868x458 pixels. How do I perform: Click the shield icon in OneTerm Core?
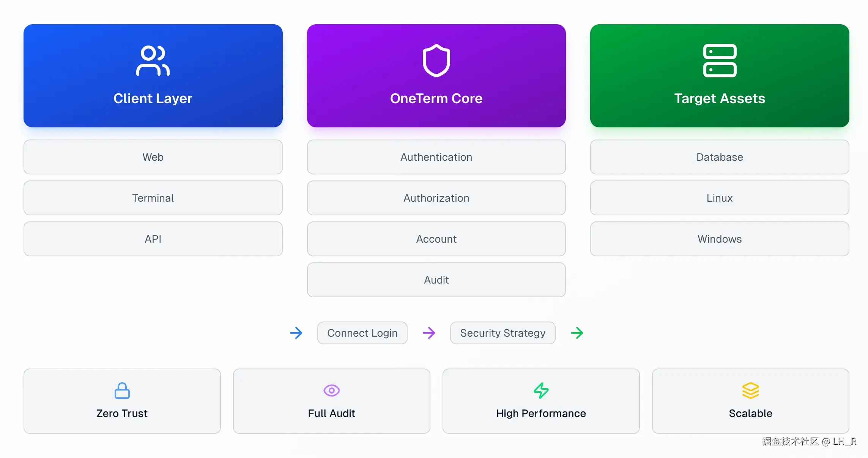click(x=436, y=61)
